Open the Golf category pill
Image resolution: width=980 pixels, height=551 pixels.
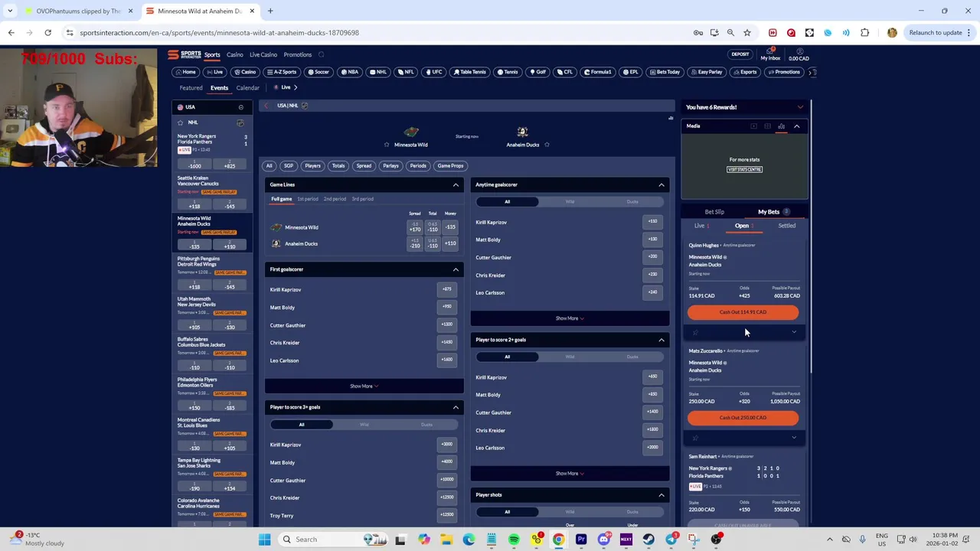tap(537, 72)
